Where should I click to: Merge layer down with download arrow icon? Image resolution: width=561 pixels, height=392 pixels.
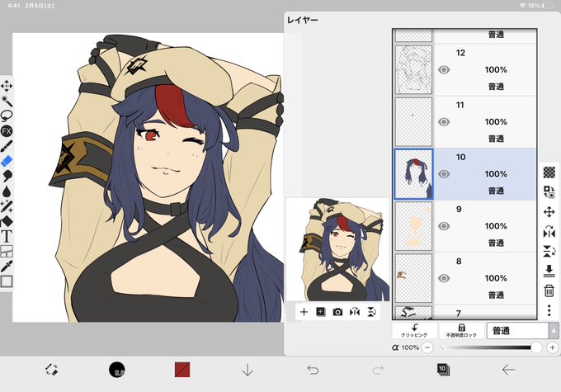(549, 271)
